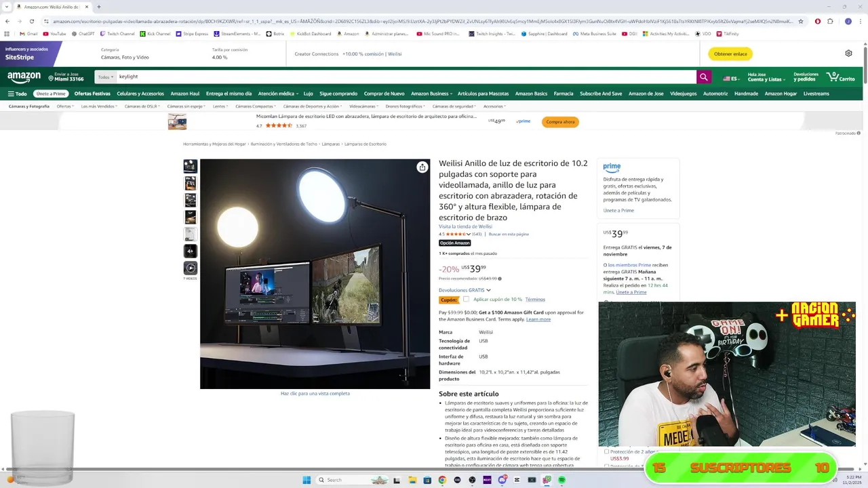The height and width of the screenshot is (488, 868).
Task: Open the shopping cart Carrito icon
Action: (841, 77)
